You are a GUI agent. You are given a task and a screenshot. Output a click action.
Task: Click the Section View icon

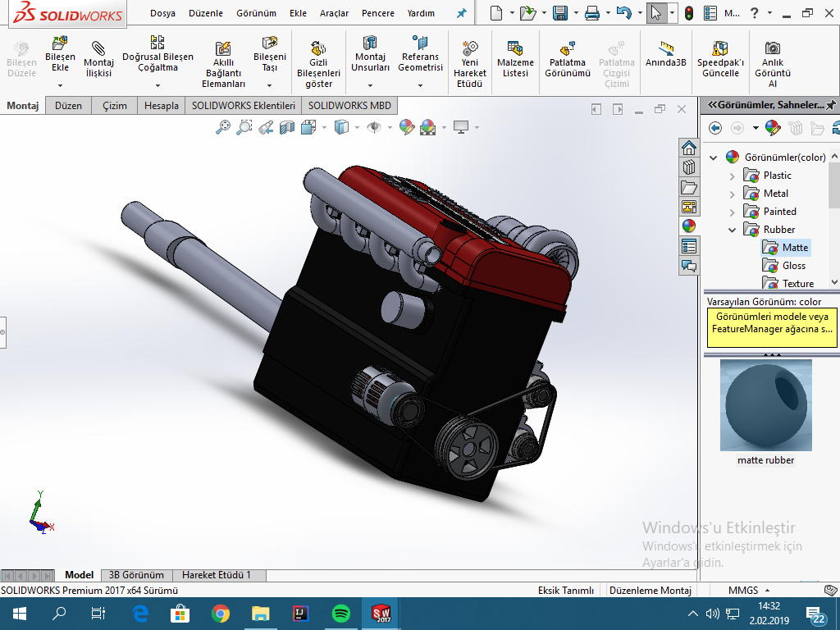tap(287, 127)
